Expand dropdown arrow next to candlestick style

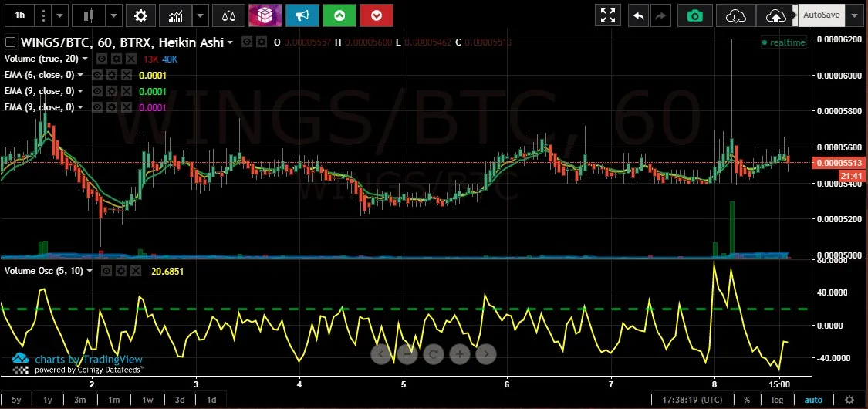point(113,15)
